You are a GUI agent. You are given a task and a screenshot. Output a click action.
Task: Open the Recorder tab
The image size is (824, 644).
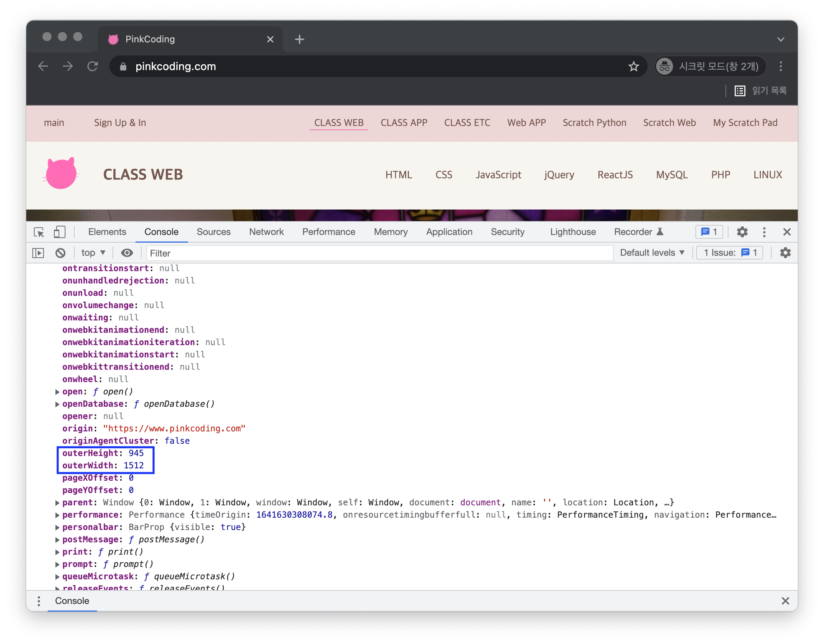[639, 232]
